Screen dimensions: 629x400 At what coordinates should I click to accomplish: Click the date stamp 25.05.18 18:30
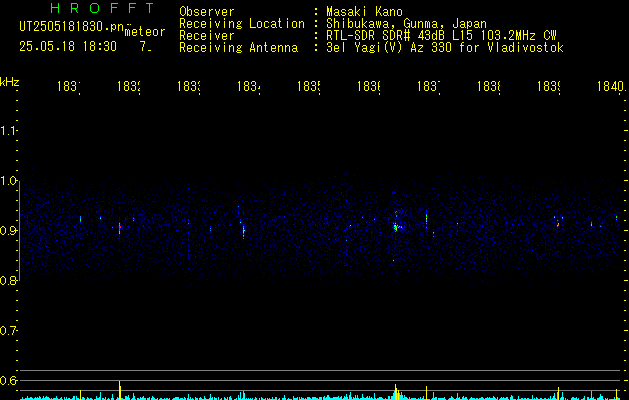point(68,47)
